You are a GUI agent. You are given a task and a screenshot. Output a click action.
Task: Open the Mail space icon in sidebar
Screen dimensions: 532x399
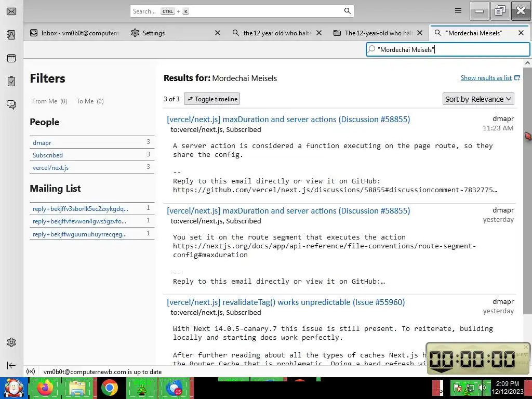(11, 11)
